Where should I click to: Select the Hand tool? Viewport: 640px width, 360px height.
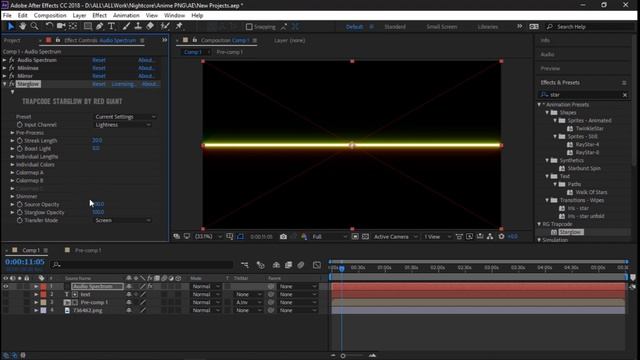[22, 27]
